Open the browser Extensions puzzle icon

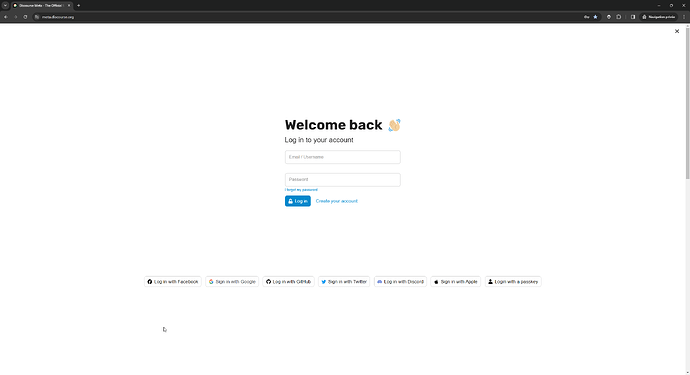pos(619,17)
